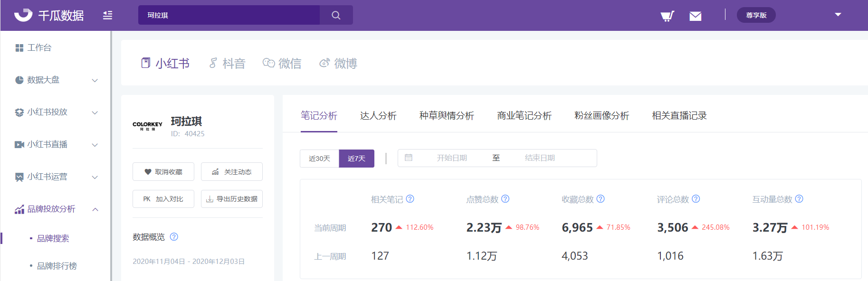
Task: Click the help icon beside 互动量总数
Action: tap(799, 199)
